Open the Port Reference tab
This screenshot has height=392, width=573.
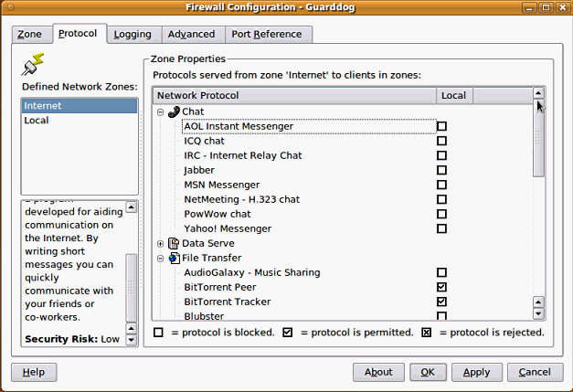tap(267, 35)
